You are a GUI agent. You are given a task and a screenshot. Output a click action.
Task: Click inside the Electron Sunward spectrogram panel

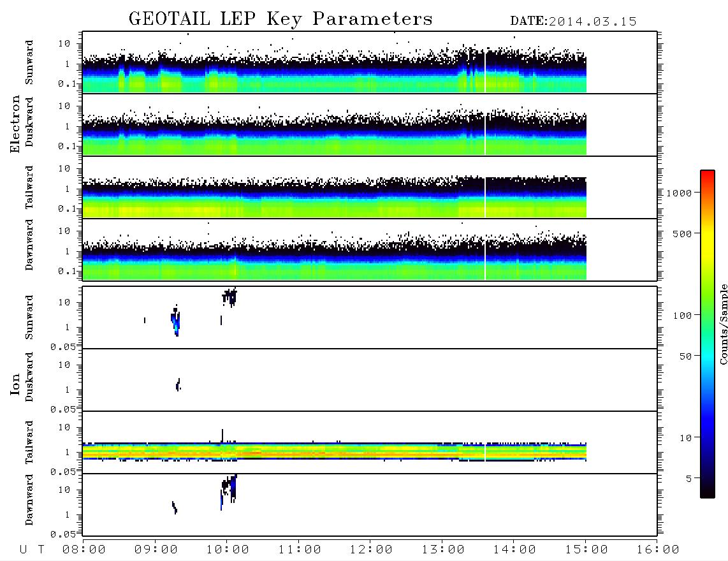coord(370,62)
